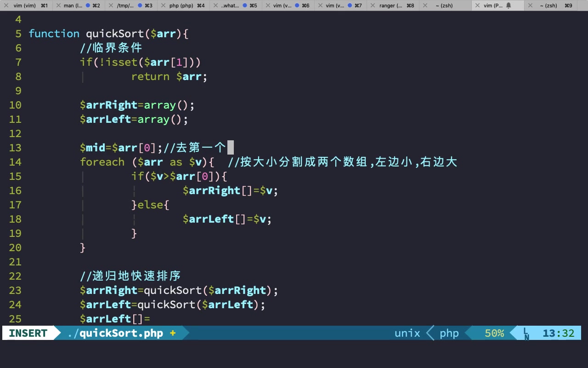588x368 pixels.
Task: Click blue activity dot on vim ⌘6 tab
Action: [x=297, y=6]
